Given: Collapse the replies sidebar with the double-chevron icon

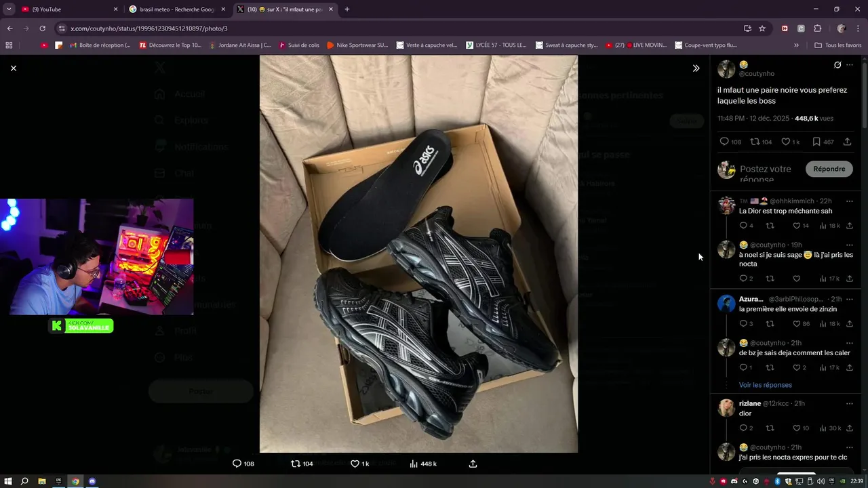Looking at the screenshot, I should 696,68.
